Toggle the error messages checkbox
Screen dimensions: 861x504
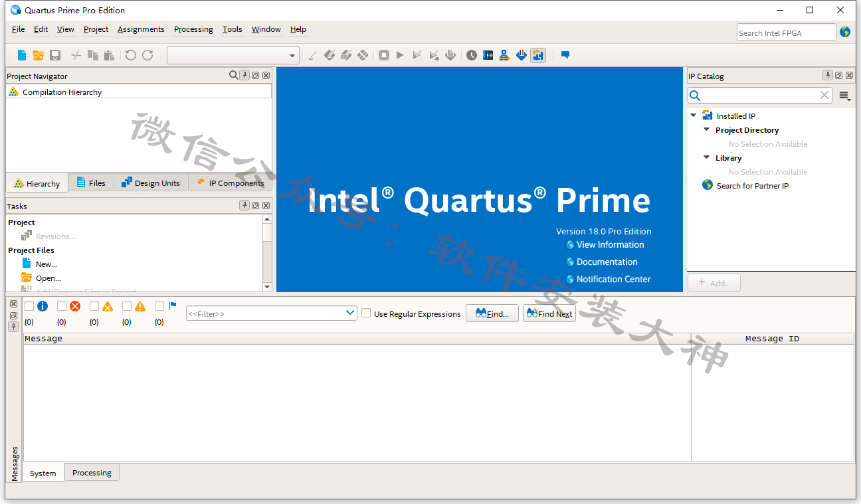pyautogui.click(x=62, y=306)
